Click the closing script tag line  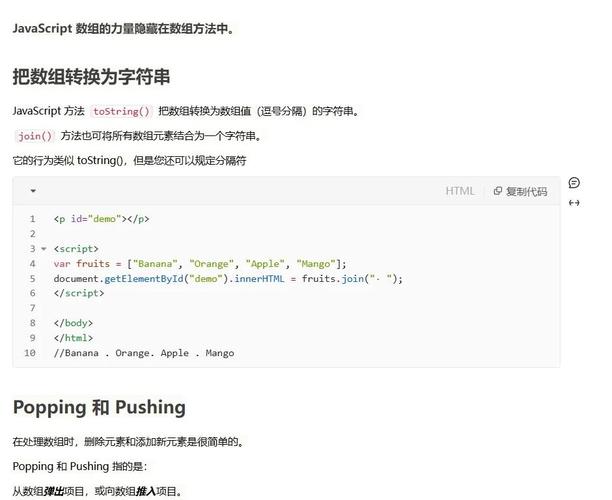tap(79, 293)
